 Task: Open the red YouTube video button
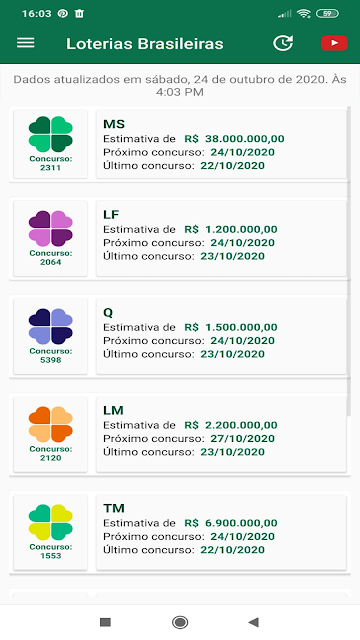coord(334,43)
